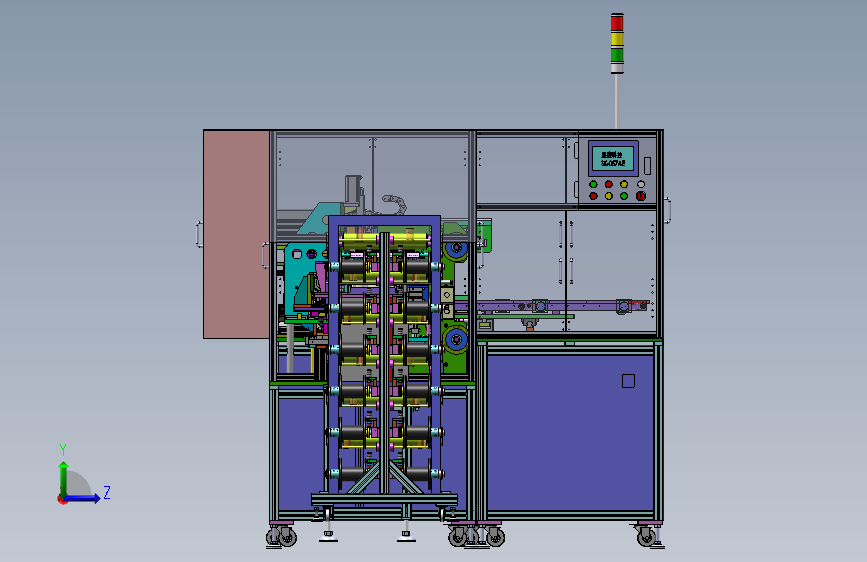The image size is (867, 562).
Task: Click bottom-row yellow push button on control panel
Action: pyautogui.click(x=609, y=196)
